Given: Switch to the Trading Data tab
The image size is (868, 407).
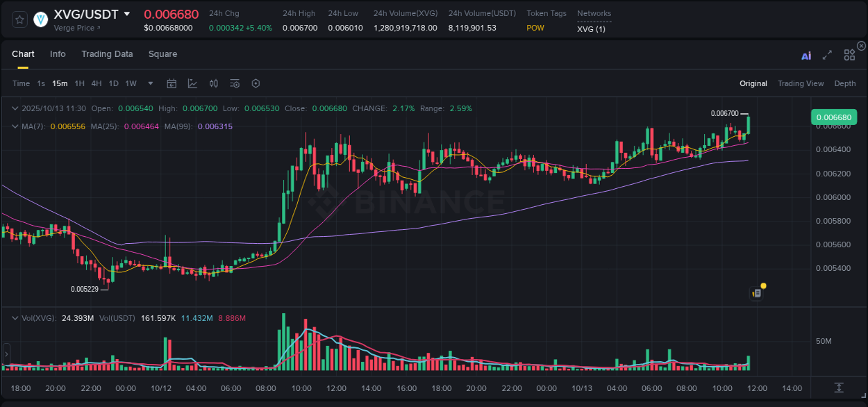Looking at the screenshot, I should point(107,54).
